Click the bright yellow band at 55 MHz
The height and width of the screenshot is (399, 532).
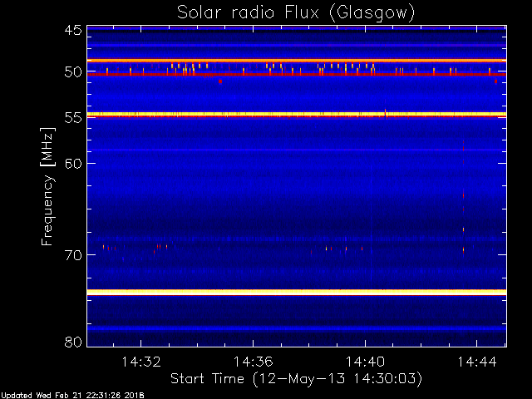pyautogui.click(x=297, y=115)
